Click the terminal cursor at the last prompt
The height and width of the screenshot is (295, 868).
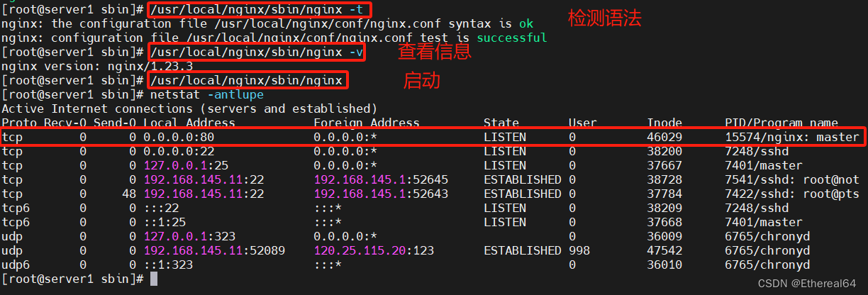click(154, 279)
